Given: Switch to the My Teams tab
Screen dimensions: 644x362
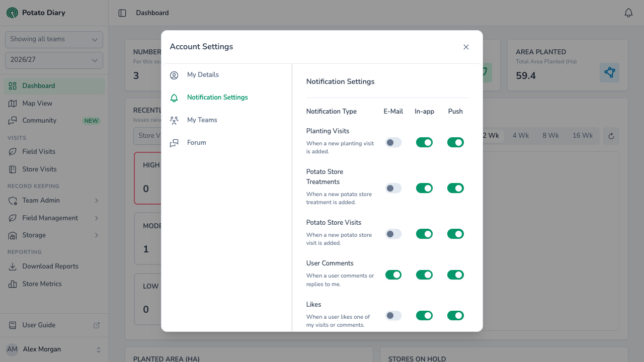Looking at the screenshot, I should [226, 120].
